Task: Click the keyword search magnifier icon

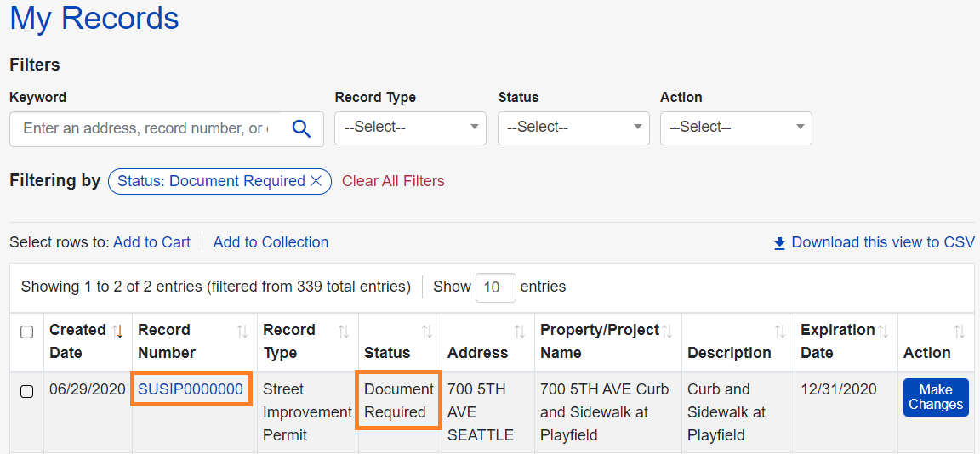Action: point(301,128)
